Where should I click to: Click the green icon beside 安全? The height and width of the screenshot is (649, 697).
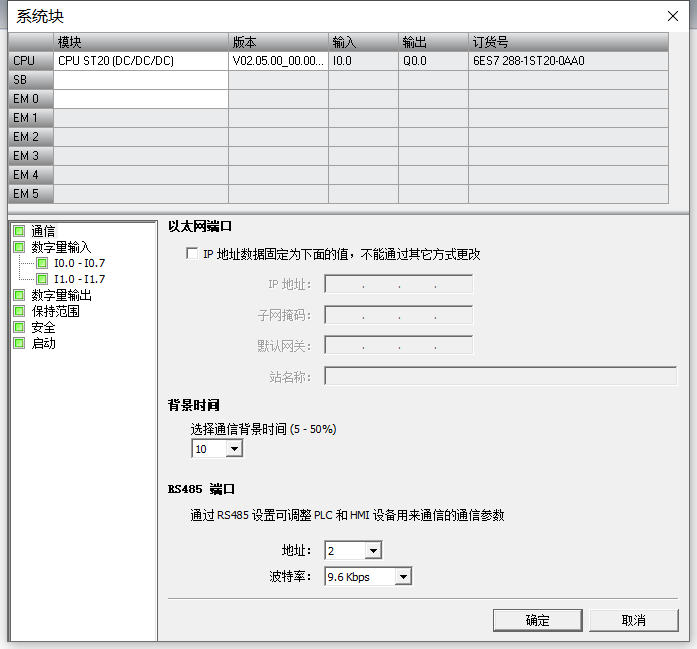point(19,327)
